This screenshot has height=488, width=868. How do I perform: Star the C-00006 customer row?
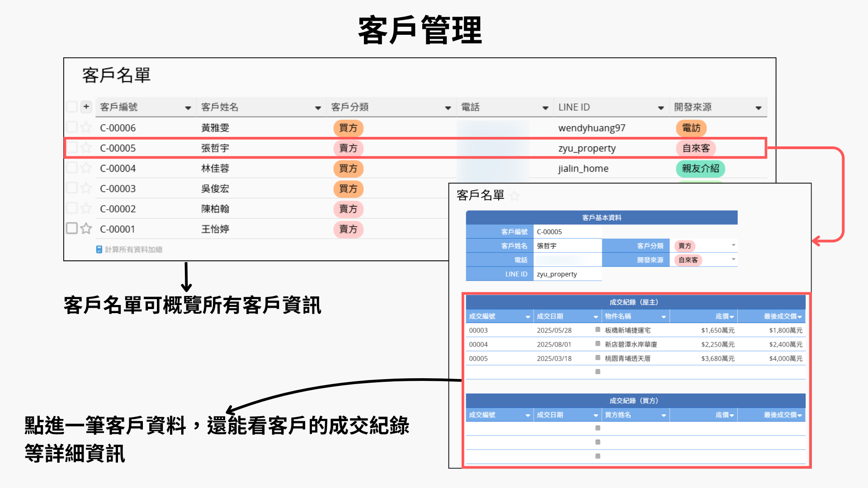[86, 127]
